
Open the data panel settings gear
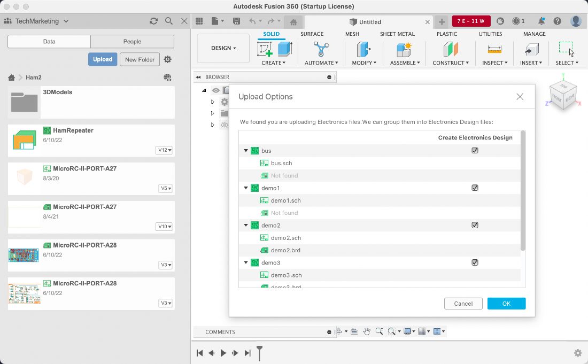[168, 59]
